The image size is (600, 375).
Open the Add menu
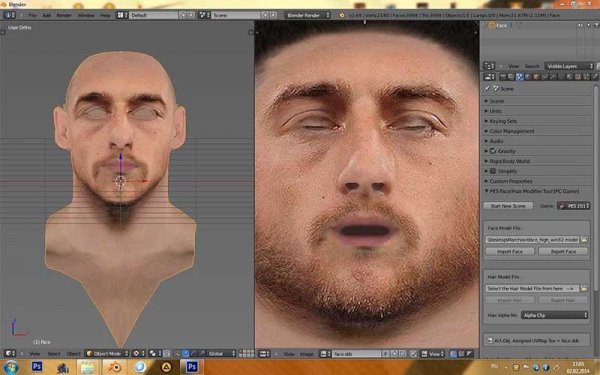tap(46, 15)
